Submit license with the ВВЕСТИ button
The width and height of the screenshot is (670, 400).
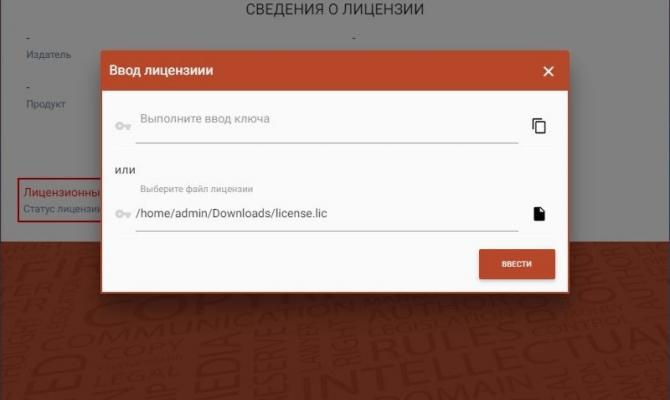(x=517, y=264)
